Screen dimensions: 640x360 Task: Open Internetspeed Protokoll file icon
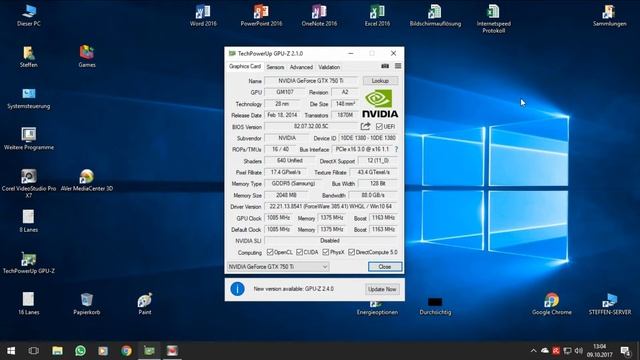[493, 18]
